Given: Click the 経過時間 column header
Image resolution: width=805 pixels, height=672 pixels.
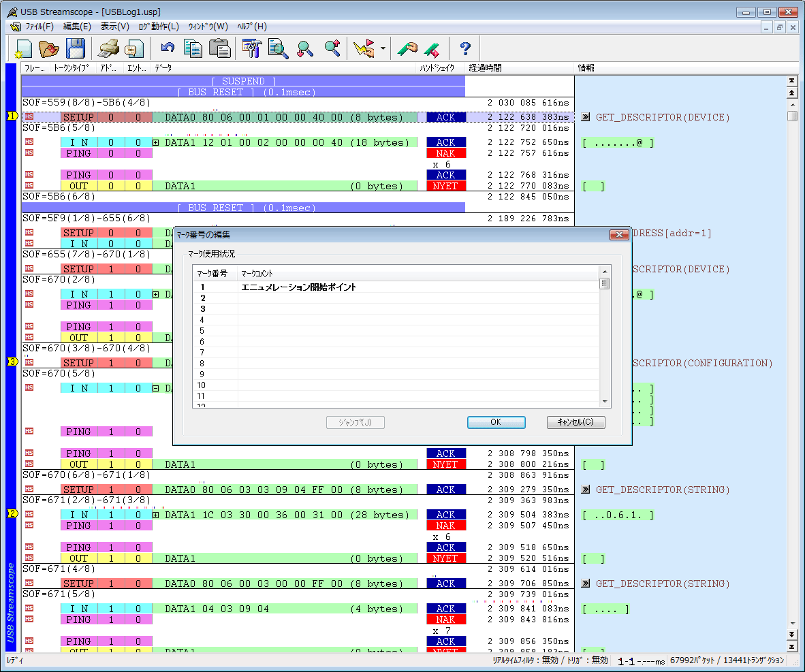Looking at the screenshot, I should 519,68.
